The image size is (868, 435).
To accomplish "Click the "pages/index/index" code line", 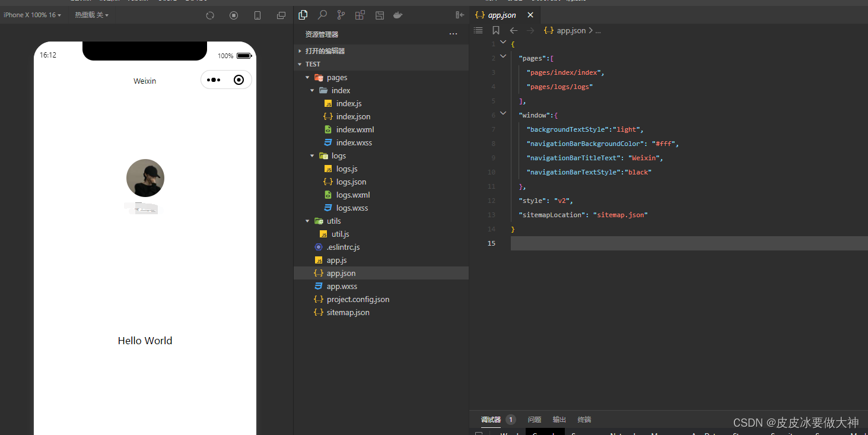I will [565, 72].
